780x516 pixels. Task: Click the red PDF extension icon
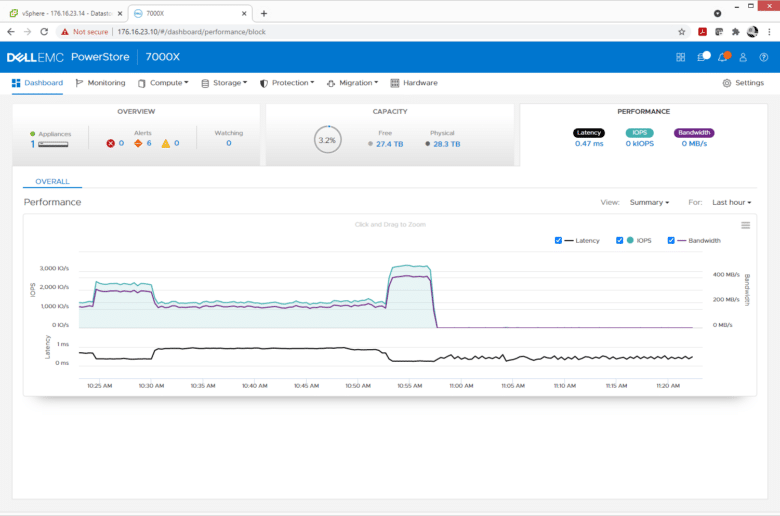pyautogui.click(x=702, y=32)
